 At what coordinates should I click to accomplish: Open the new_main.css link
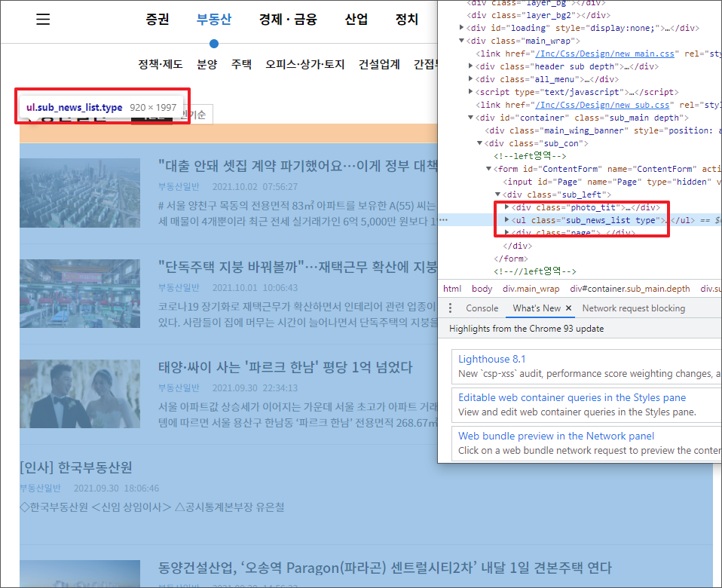coord(605,54)
